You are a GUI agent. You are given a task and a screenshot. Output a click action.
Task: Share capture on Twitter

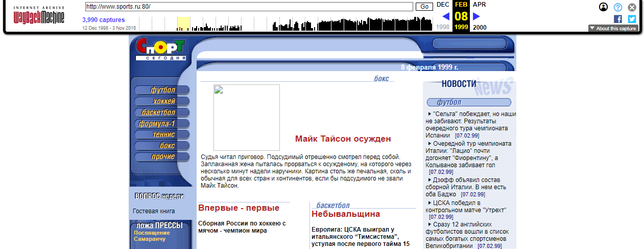pos(632,19)
